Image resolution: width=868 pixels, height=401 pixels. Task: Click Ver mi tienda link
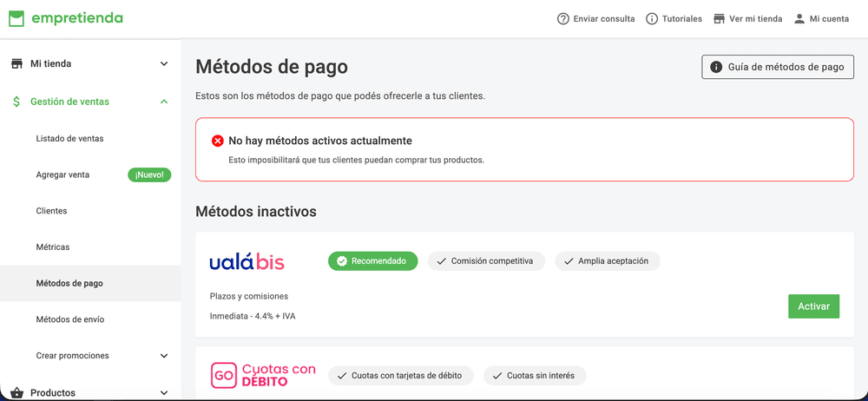(747, 19)
